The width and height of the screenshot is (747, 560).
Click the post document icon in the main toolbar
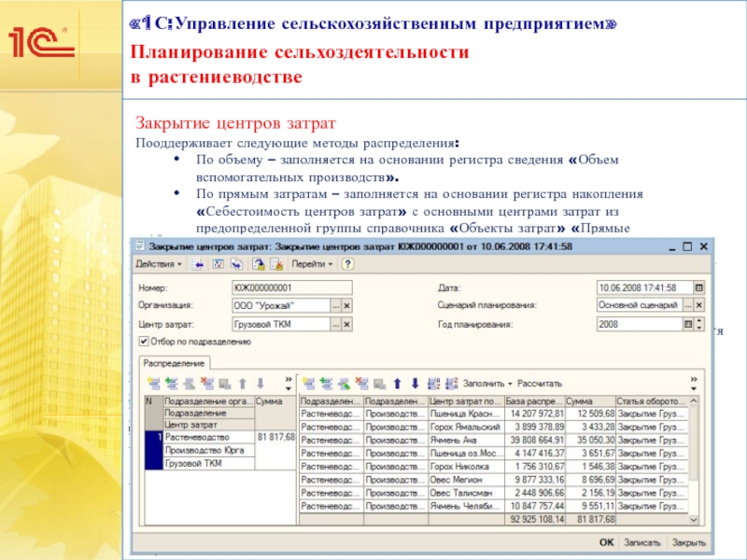[x=259, y=264]
